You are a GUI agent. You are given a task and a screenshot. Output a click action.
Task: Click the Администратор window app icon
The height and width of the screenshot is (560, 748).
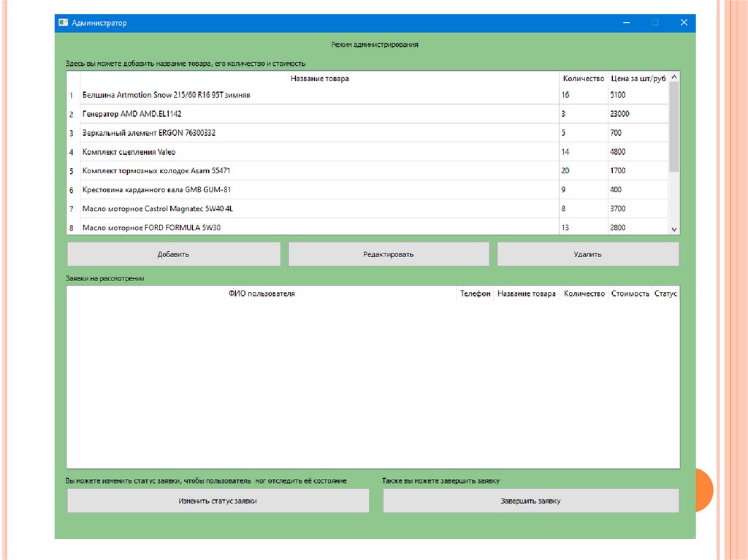[63, 23]
